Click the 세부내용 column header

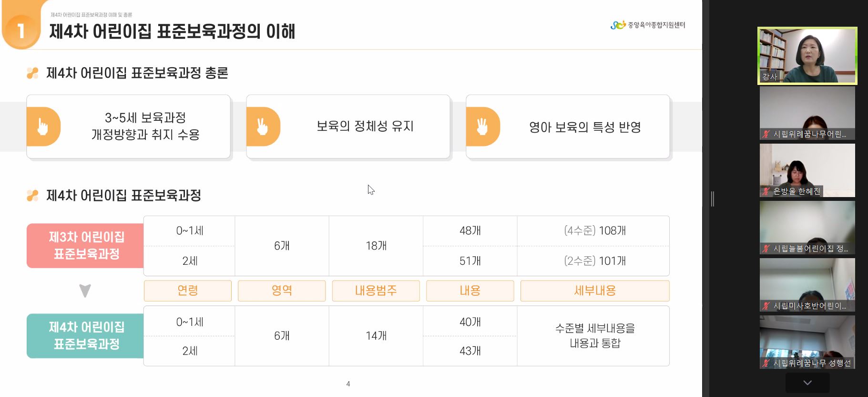(595, 291)
